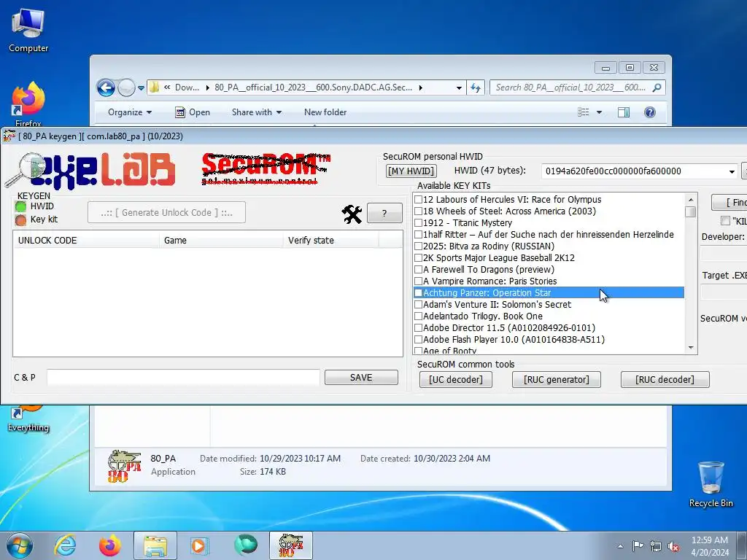Click Game column header
Viewport: 747px width, 560px height.
[x=221, y=241]
